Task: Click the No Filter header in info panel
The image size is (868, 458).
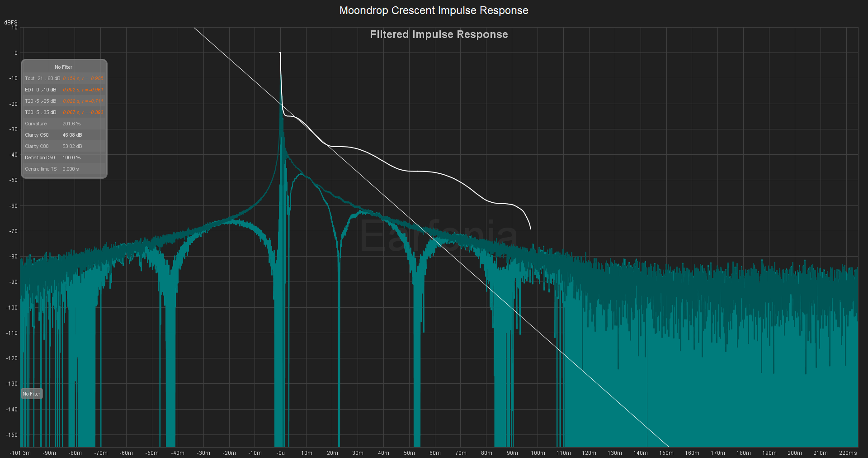Action: (63, 67)
